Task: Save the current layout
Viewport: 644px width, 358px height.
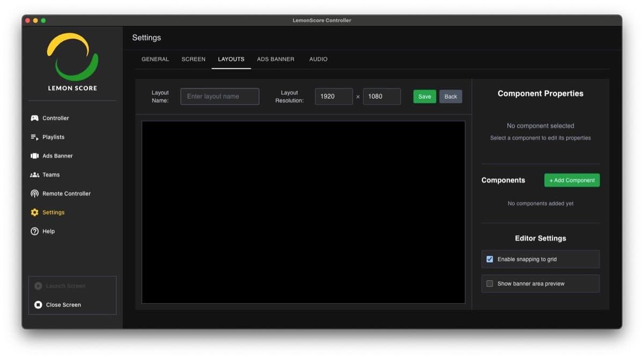Action: click(x=425, y=96)
